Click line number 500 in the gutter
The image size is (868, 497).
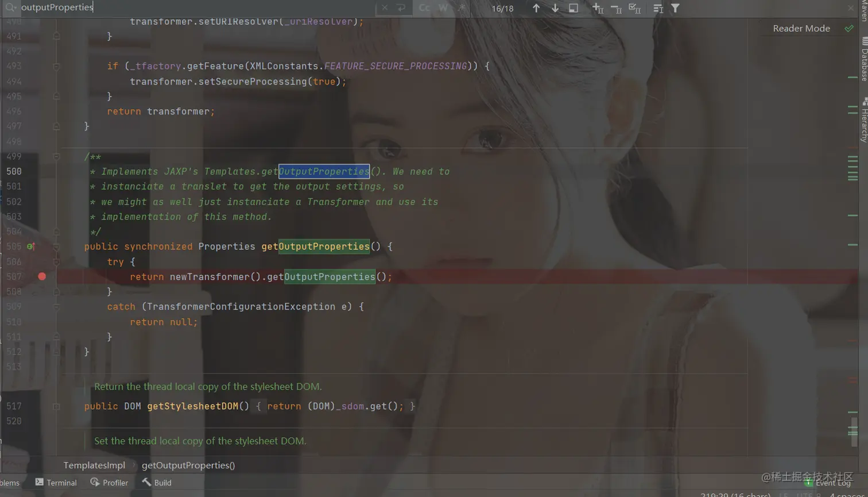point(14,171)
